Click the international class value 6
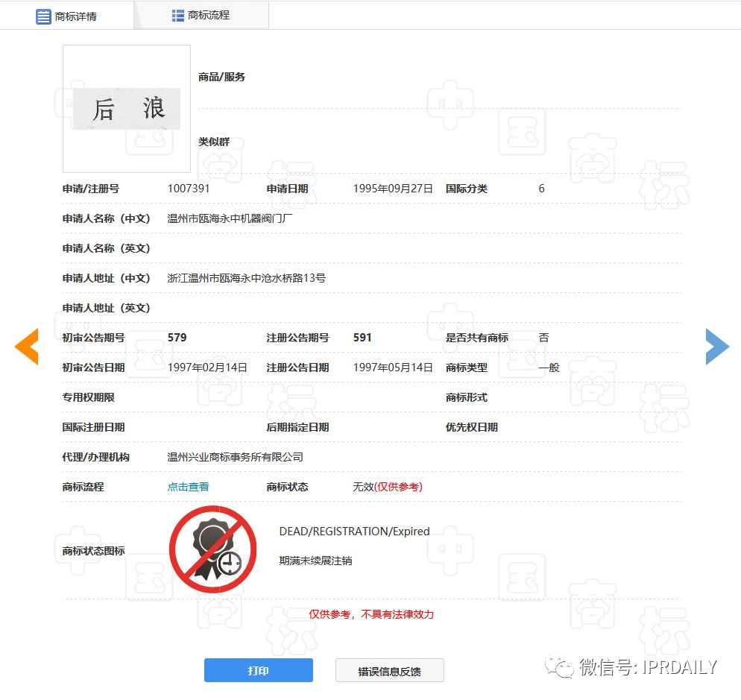The image size is (741, 700). [541, 189]
